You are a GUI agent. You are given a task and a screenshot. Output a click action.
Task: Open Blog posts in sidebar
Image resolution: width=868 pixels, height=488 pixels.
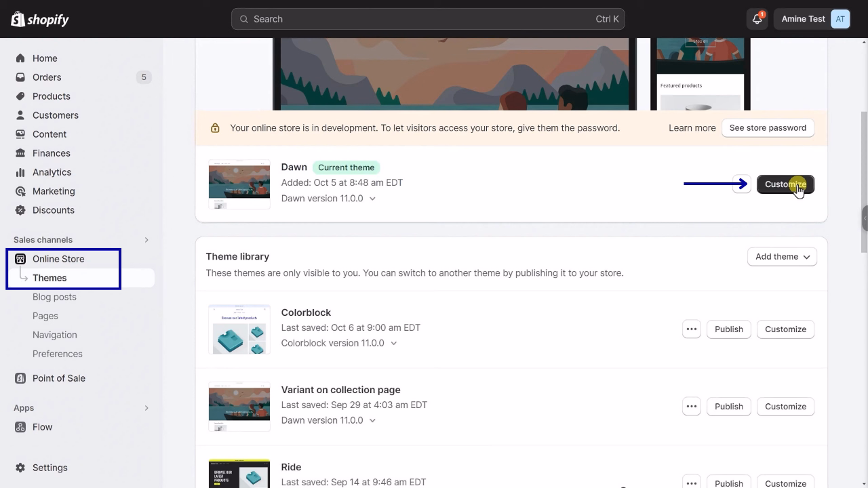pos(54,297)
